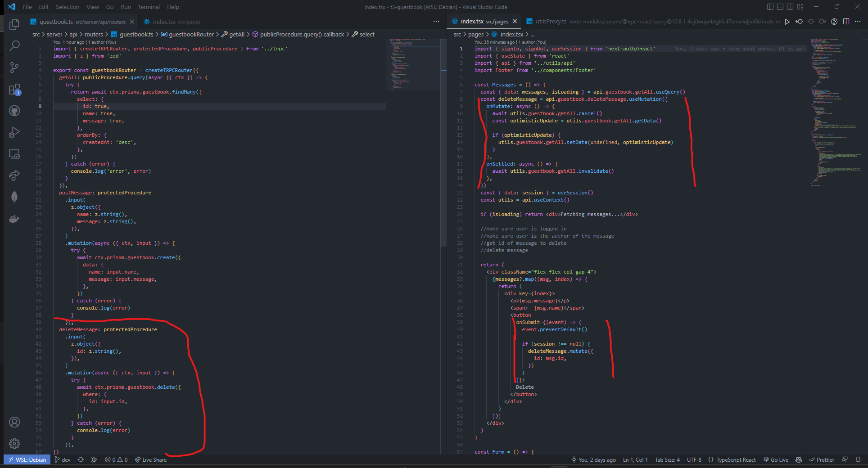Open the 'pages' breadcrumb in right editor
The image size is (868, 468).
pyautogui.click(x=476, y=34)
